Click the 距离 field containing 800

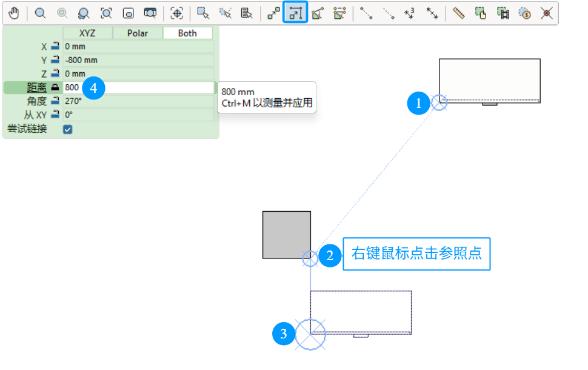[138, 87]
